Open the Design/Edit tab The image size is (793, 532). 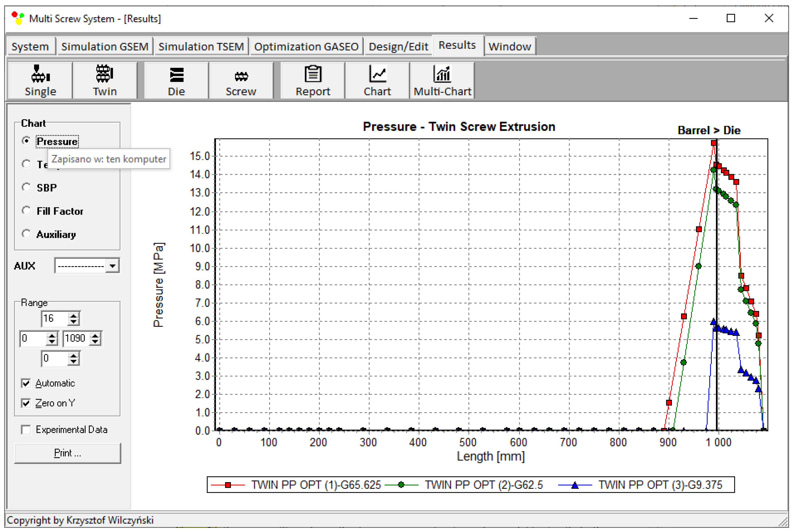(398, 46)
